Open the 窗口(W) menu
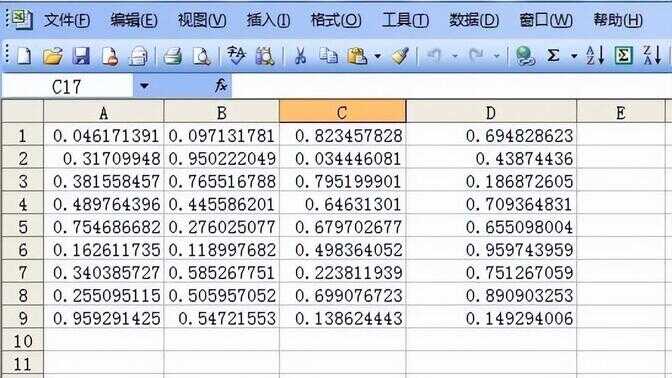This screenshot has width=672, height=378. [x=546, y=20]
